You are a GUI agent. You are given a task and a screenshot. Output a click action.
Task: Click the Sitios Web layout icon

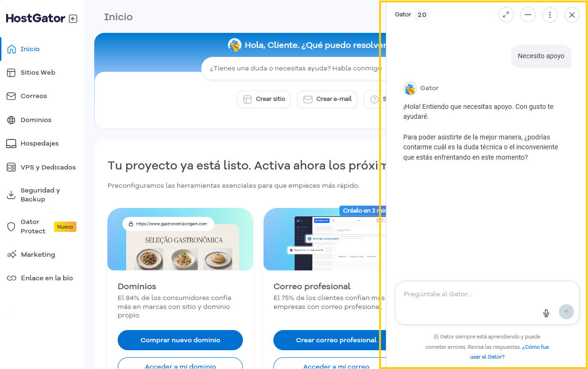tap(11, 73)
